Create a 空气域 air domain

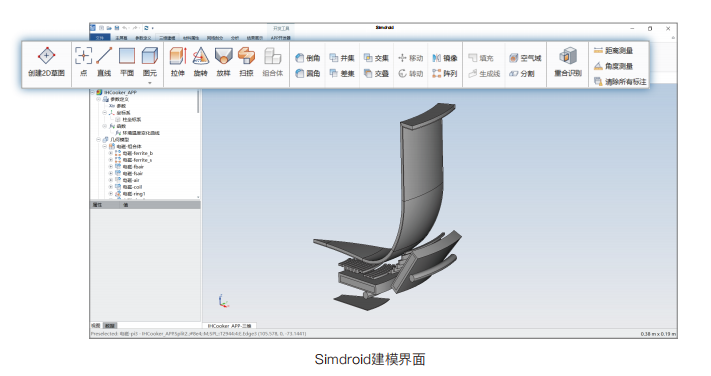[x=525, y=58]
